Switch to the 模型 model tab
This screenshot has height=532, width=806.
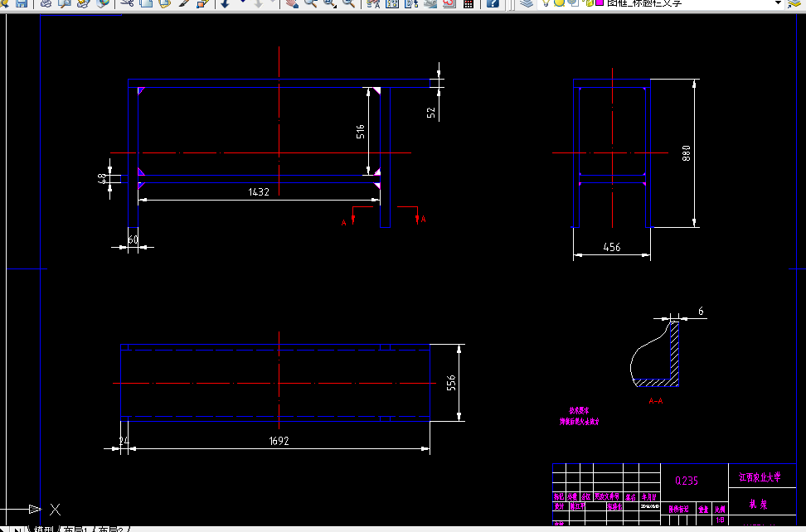43,530
